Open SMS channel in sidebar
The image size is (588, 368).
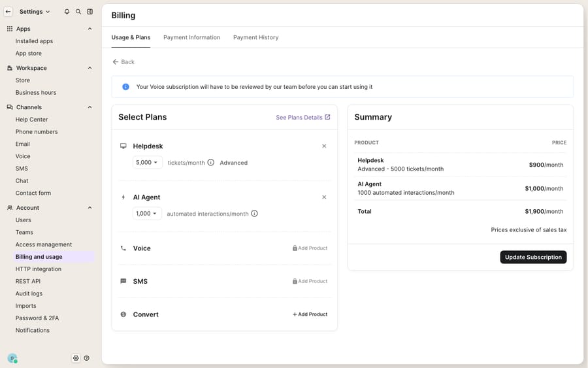(22, 169)
